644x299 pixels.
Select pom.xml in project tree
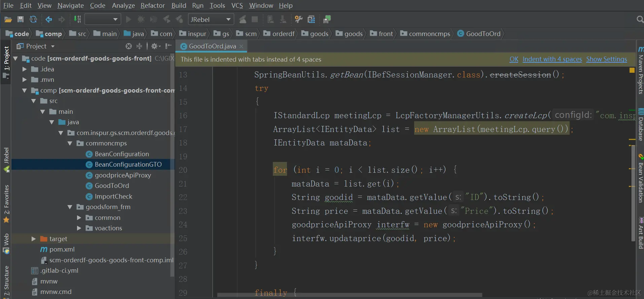58,250
